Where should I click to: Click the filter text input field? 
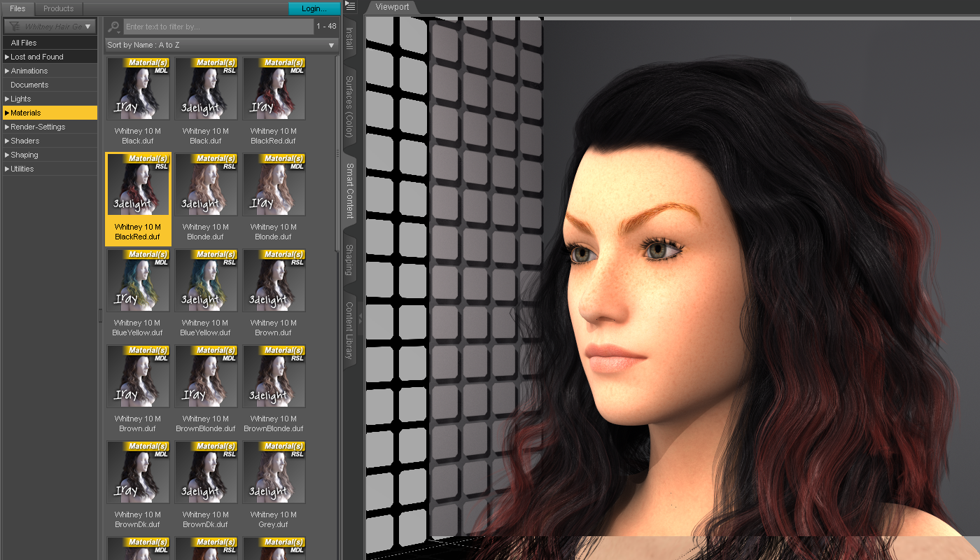(x=218, y=27)
